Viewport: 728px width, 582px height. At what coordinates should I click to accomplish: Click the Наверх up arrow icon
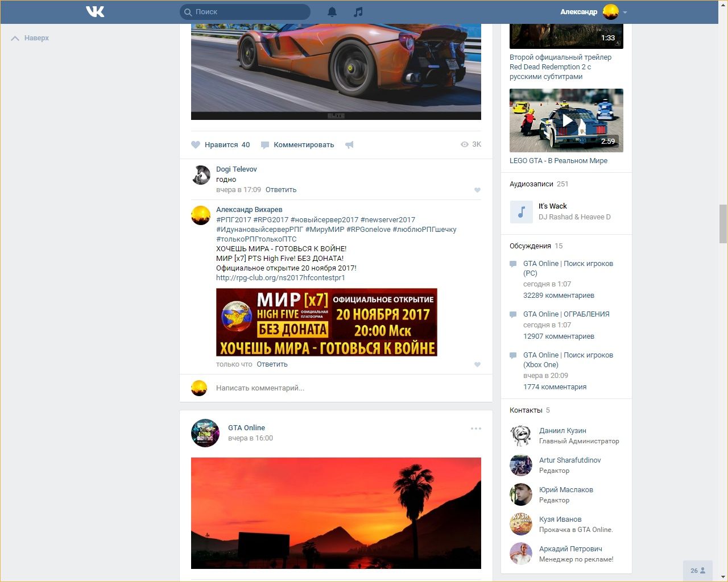pos(15,38)
